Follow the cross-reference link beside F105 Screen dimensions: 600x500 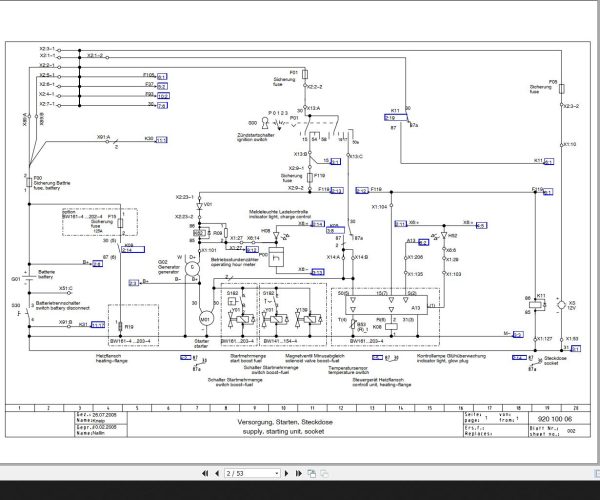pos(162,77)
